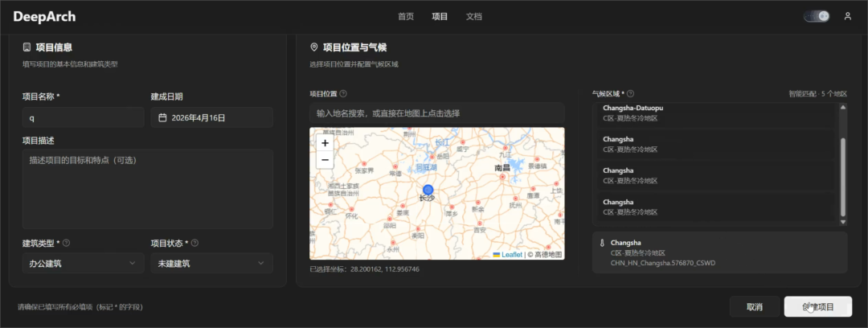868x328 pixels.
Task: Click the 项目位置与气候 location pin icon
Action: click(314, 47)
